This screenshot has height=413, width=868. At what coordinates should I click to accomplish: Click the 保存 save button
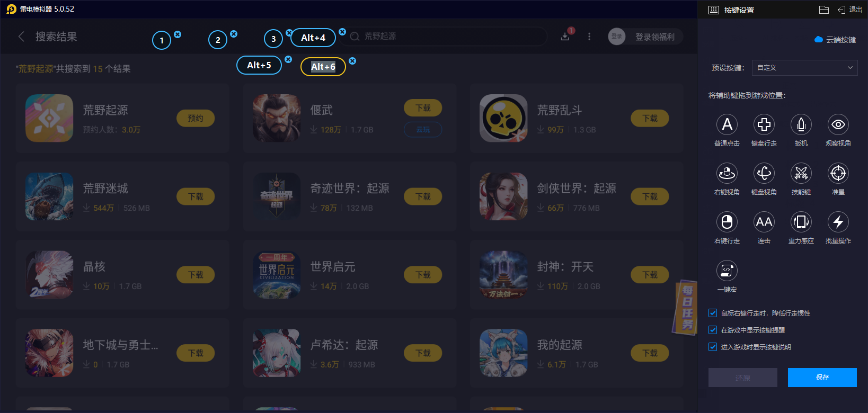click(822, 378)
